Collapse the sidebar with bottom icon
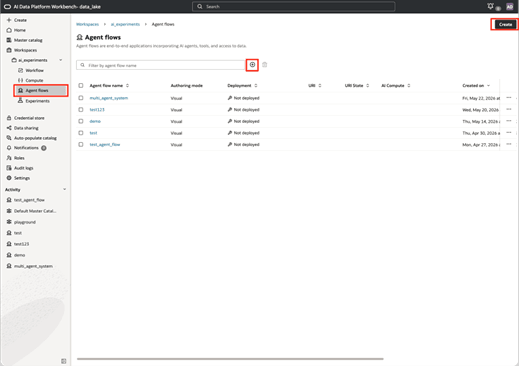 click(x=64, y=361)
